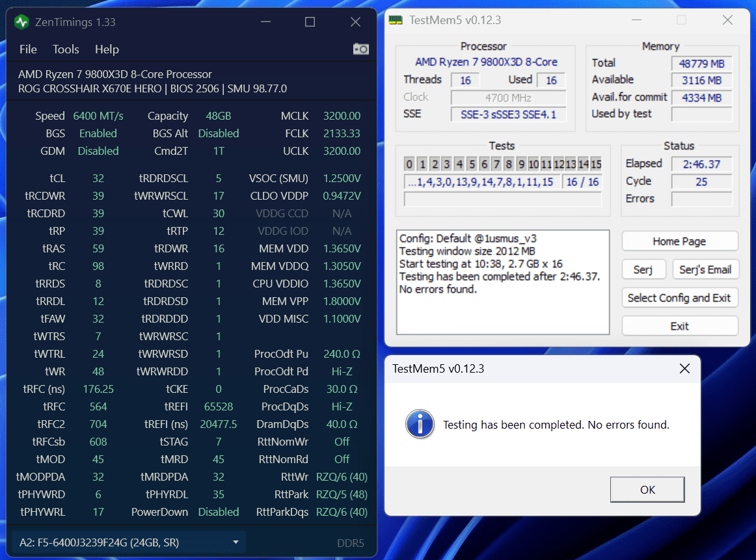Image resolution: width=756 pixels, height=560 pixels.
Task: Click the FCLK value 2133.33
Action: pyautogui.click(x=342, y=133)
